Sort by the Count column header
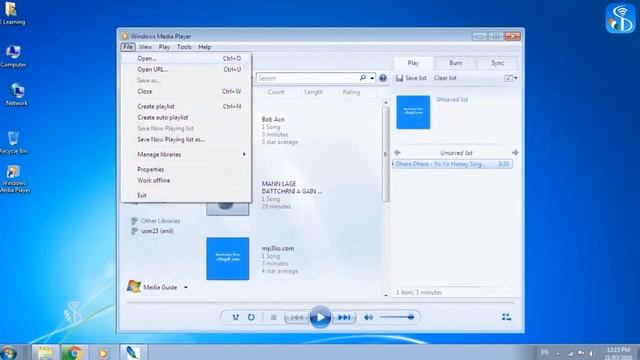 click(276, 92)
